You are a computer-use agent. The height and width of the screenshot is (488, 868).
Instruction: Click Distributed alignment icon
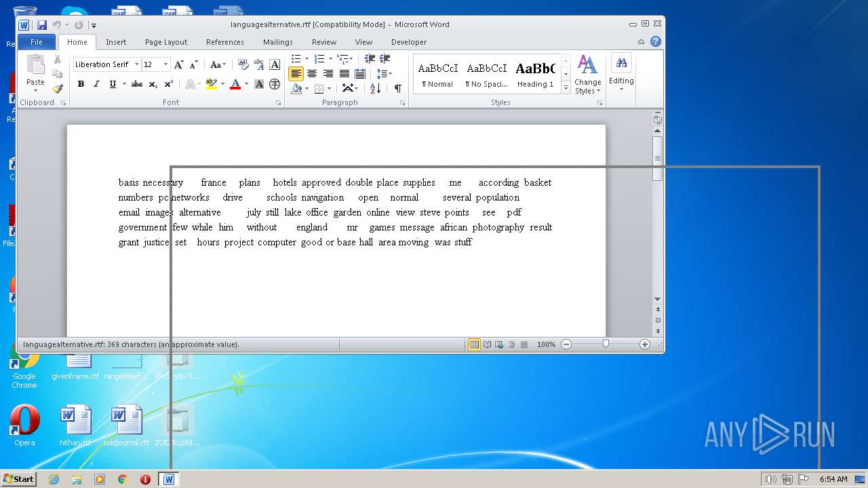[x=360, y=73]
